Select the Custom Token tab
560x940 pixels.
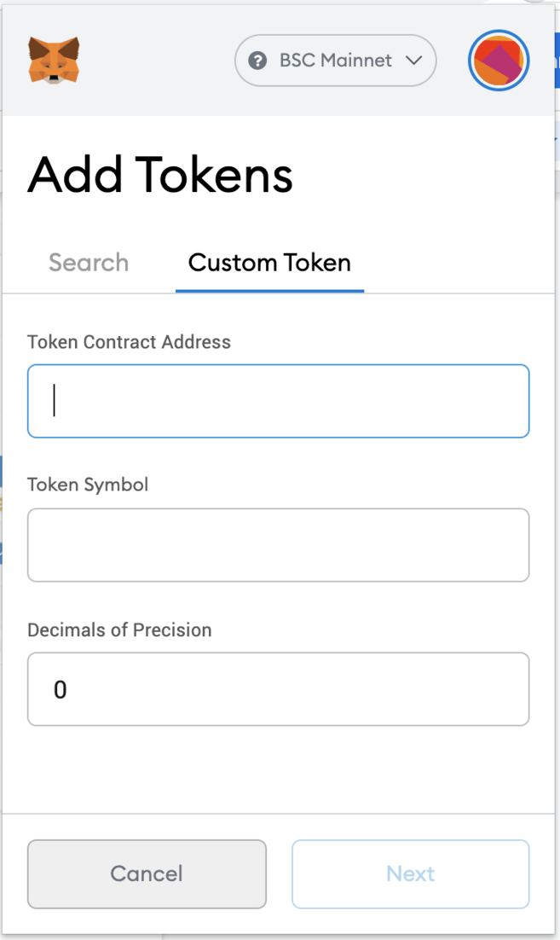click(269, 263)
